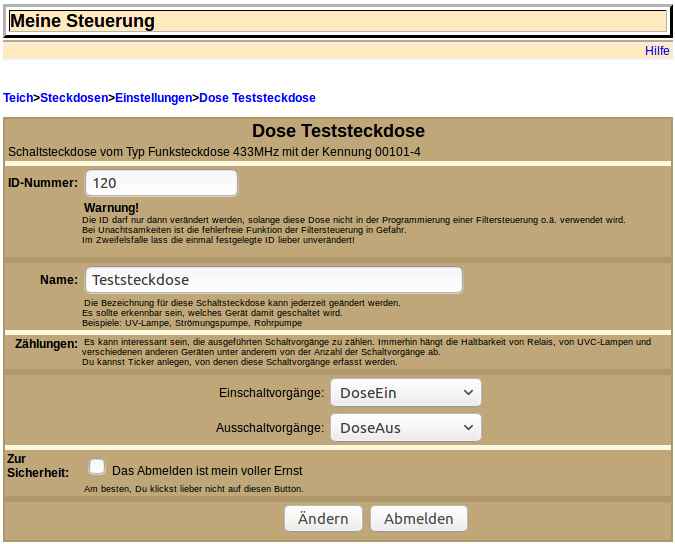Click the Ausschaltvorgänge label
The width and height of the screenshot is (675, 544).
pyautogui.click(x=270, y=428)
